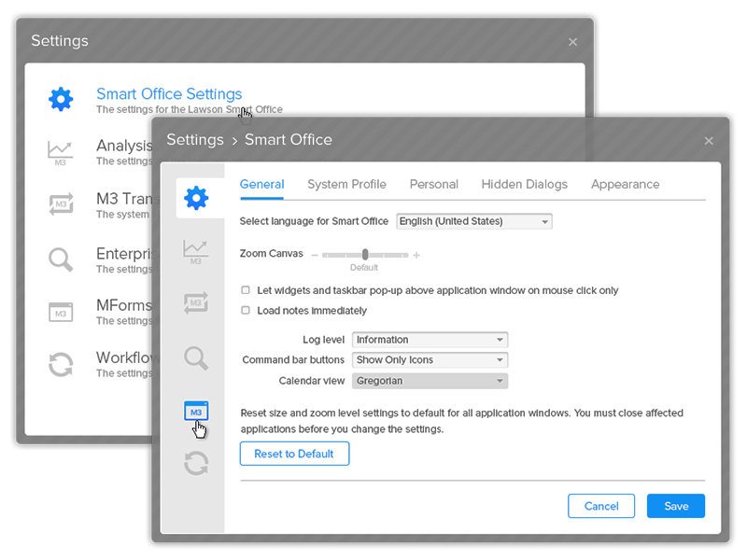Image resolution: width=747 pixels, height=560 pixels.
Task: Open Command bar buttons dropdown
Action: pos(430,360)
